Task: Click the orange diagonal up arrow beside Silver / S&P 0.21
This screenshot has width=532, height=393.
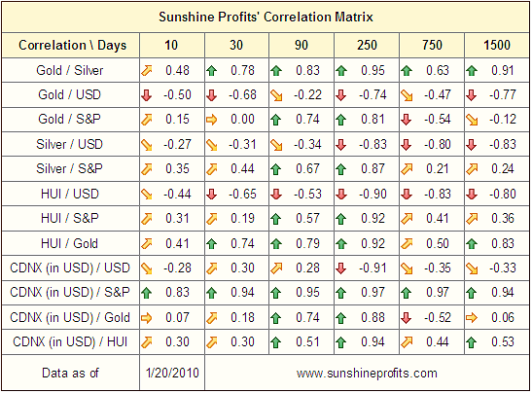Action: click(x=407, y=169)
